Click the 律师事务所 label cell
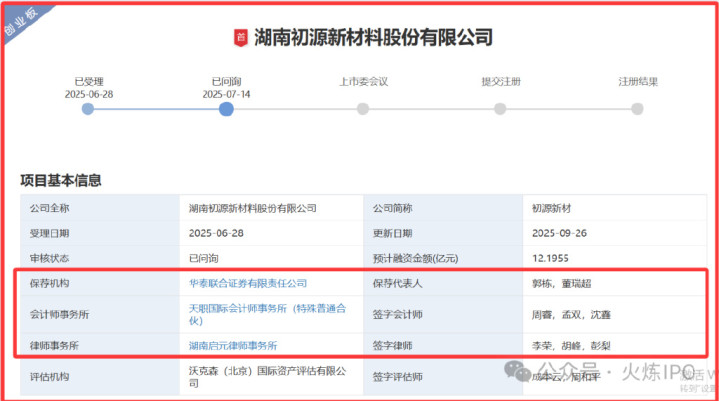The width and height of the screenshot is (719, 401). [100, 346]
